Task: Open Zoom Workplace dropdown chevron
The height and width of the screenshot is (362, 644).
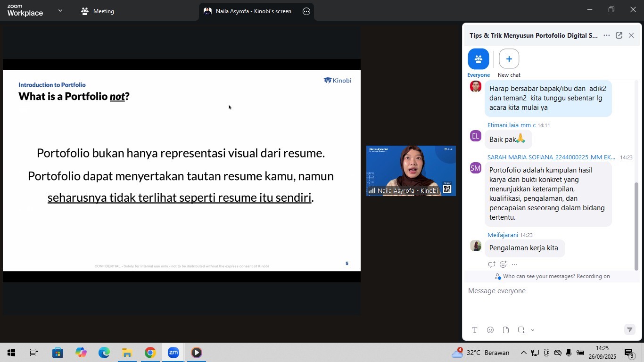Action: pos(60,11)
